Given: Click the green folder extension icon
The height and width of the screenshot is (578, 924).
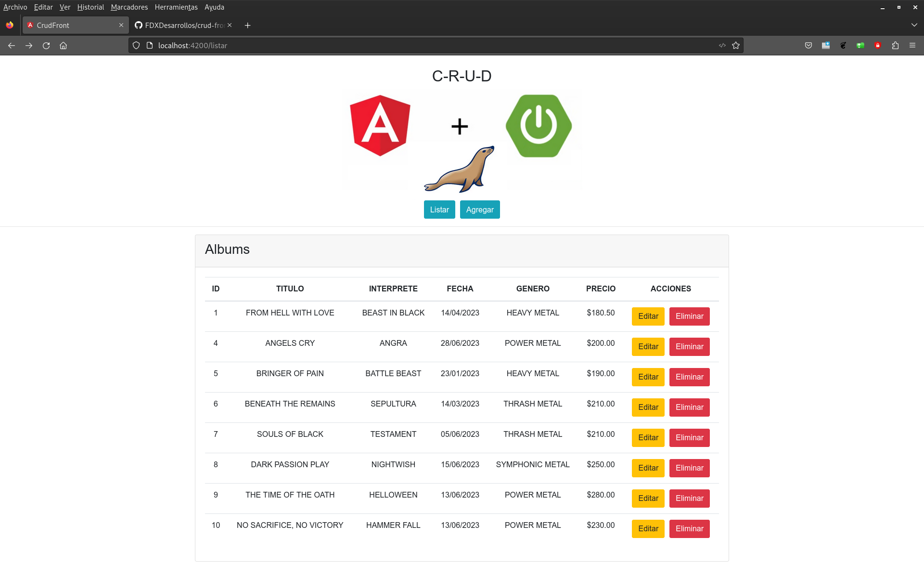Looking at the screenshot, I should pos(860,45).
